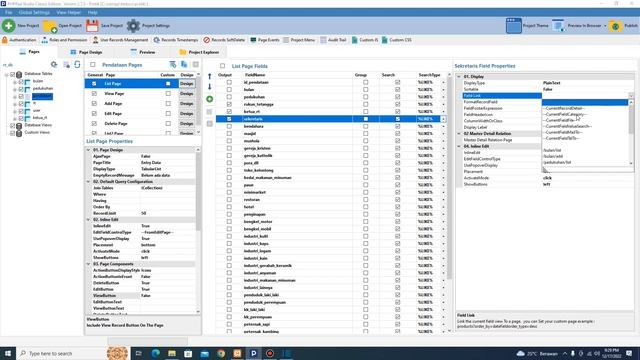Click List Page Fields vertical scrollbar
This screenshot has height=360, width=640.
(449, 203)
